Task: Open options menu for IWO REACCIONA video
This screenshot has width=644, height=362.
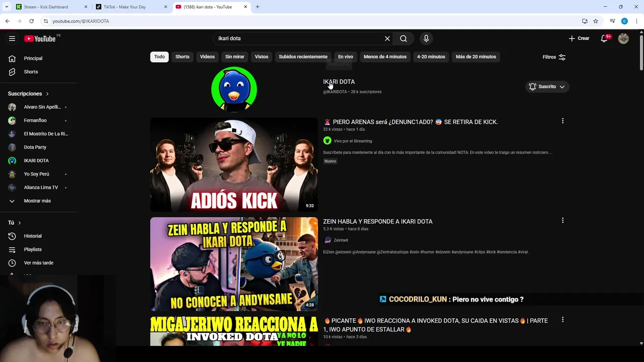Action: [x=562, y=320]
